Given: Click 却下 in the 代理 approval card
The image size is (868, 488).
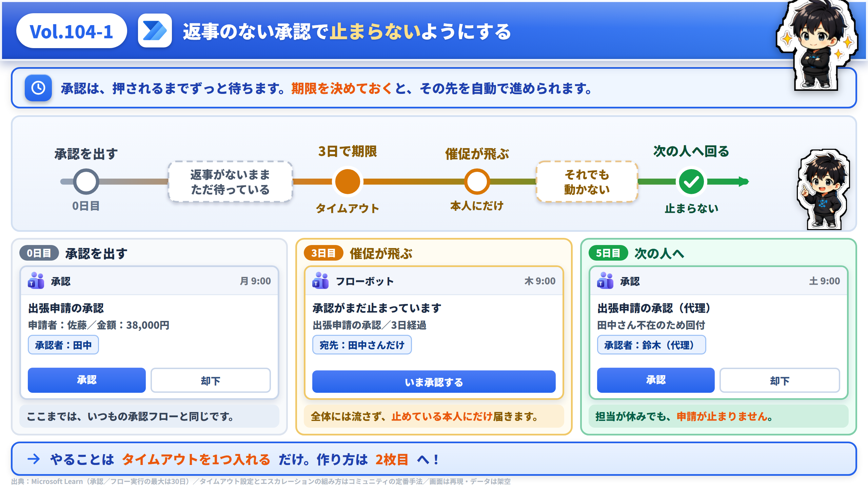Looking at the screenshot, I should coord(780,380).
